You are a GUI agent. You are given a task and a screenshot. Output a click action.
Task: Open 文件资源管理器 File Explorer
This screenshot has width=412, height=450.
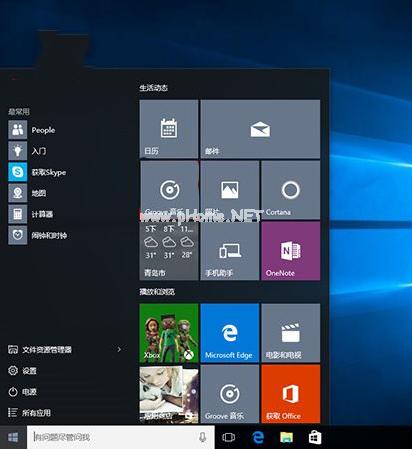click(x=40, y=349)
